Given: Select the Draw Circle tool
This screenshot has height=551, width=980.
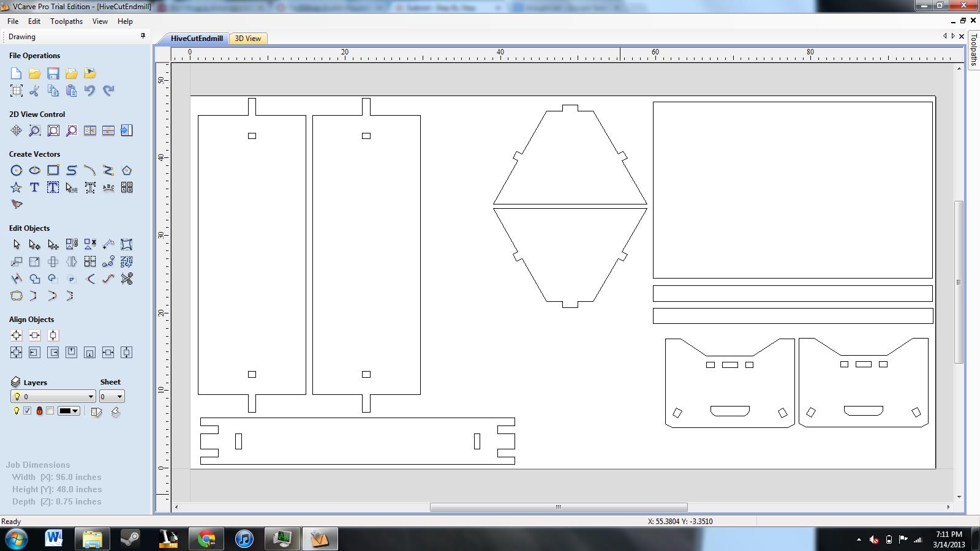Looking at the screenshot, I should tap(17, 170).
